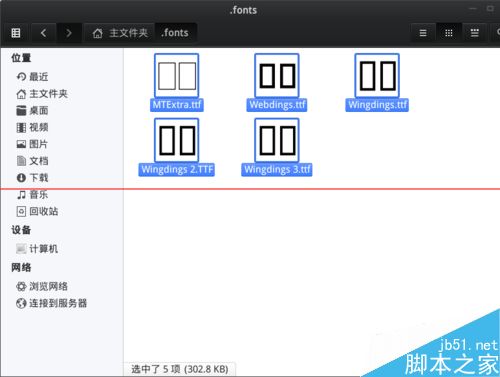The width and height of the screenshot is (500, 377).
Task: Click the Wingdings 3.ttf font thumbnail
Action: click(x=277, y=140)
